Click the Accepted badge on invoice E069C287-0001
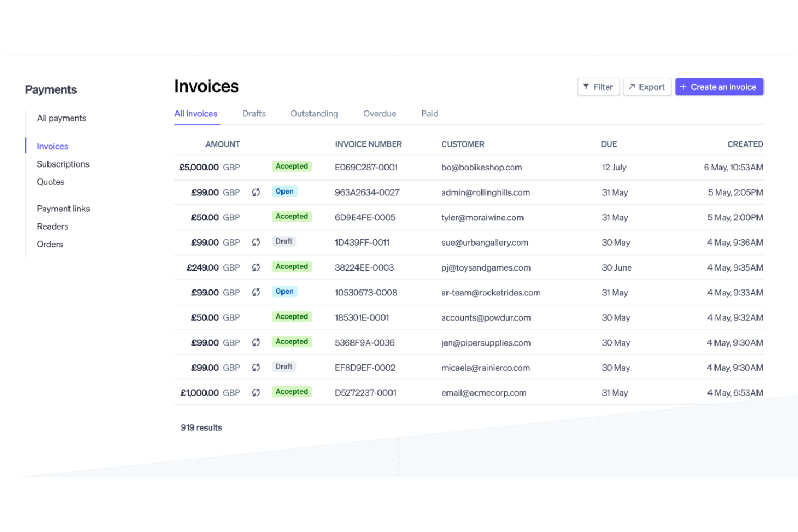This screenshot has width=798, height=532. point(291,167)
